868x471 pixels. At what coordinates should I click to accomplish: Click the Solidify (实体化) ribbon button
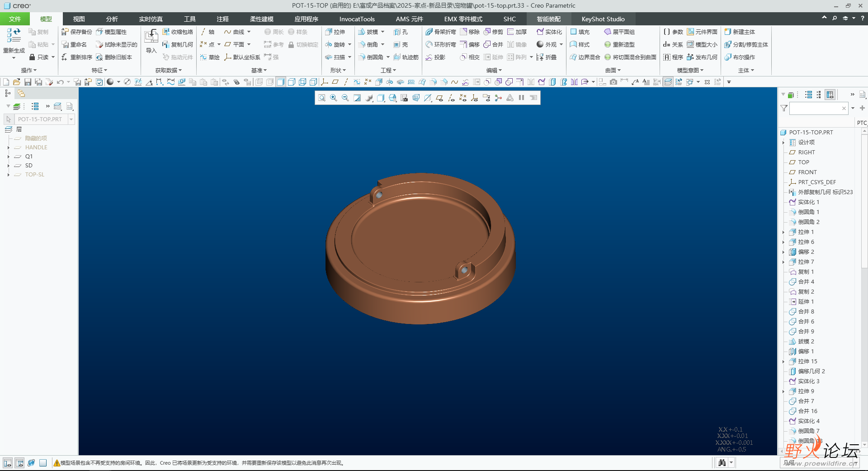tap(549, 32)
